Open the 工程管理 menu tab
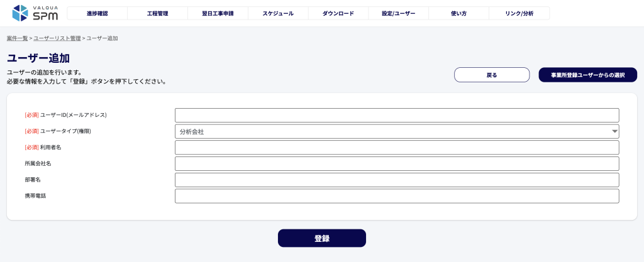The width and height of the screenshot is (644, 262). [x=158, y=13]
